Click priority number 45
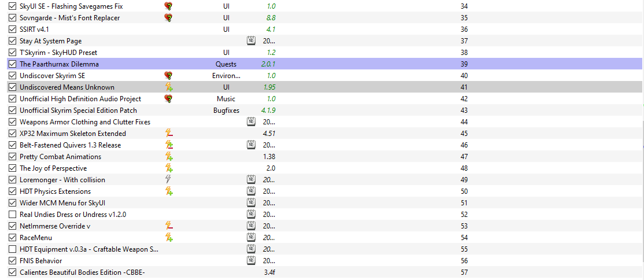644x280 pixels. (x=464, y=133)
